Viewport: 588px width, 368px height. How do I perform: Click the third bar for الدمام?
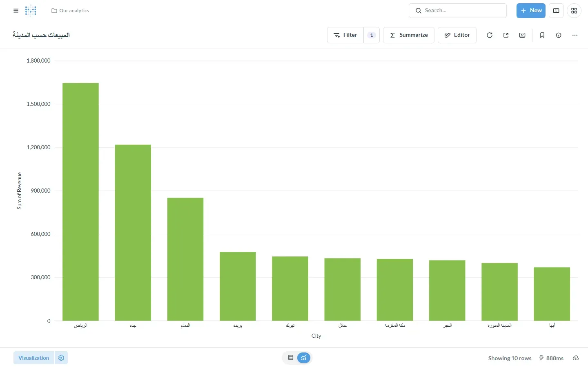pos(185,259)
